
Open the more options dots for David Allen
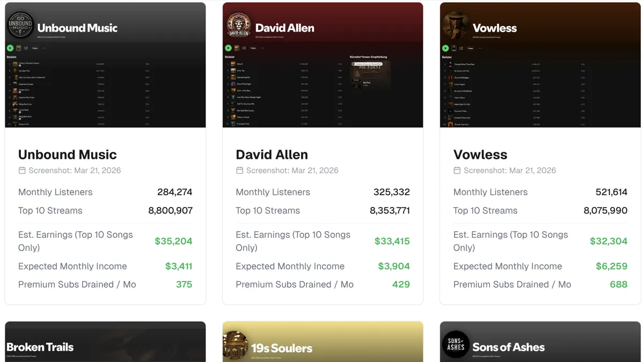(262, 48)
